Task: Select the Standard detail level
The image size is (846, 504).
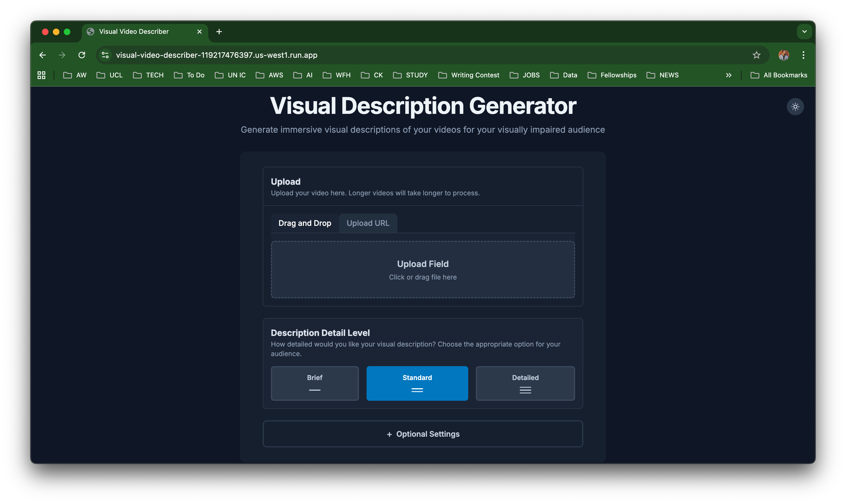Action: [417, 383]
